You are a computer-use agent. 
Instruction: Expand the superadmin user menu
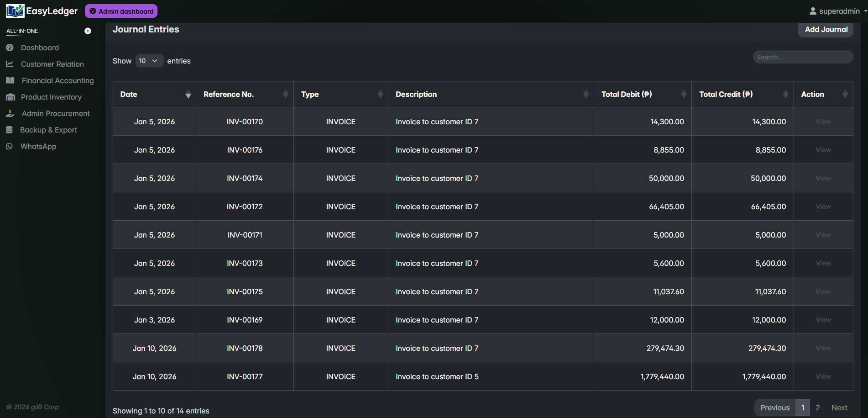tap(838, 11)
